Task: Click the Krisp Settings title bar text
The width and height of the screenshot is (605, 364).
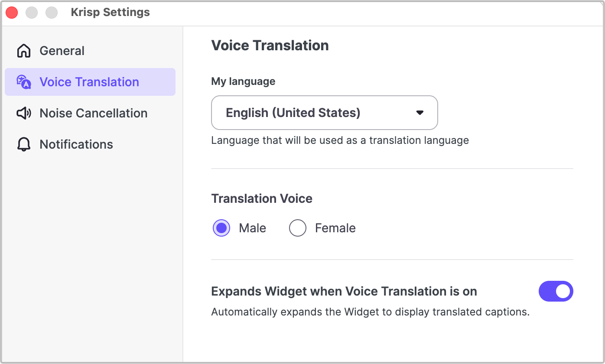Action: pos(110,13)
